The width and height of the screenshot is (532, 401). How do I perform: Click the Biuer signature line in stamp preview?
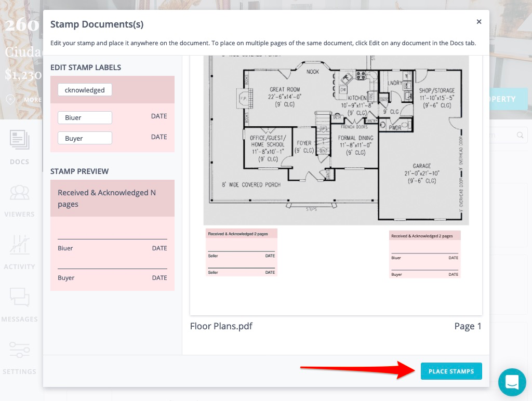[x=112, y=239]
